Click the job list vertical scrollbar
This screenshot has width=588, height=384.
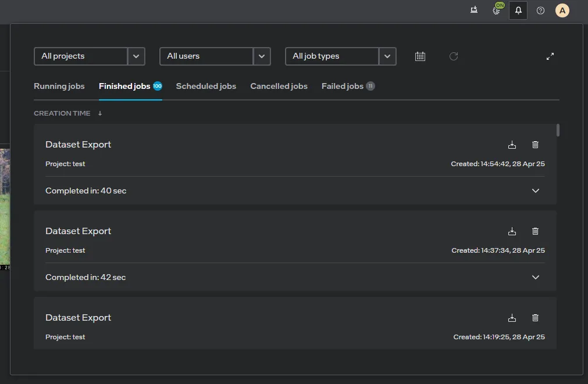[x=558, y=130]
